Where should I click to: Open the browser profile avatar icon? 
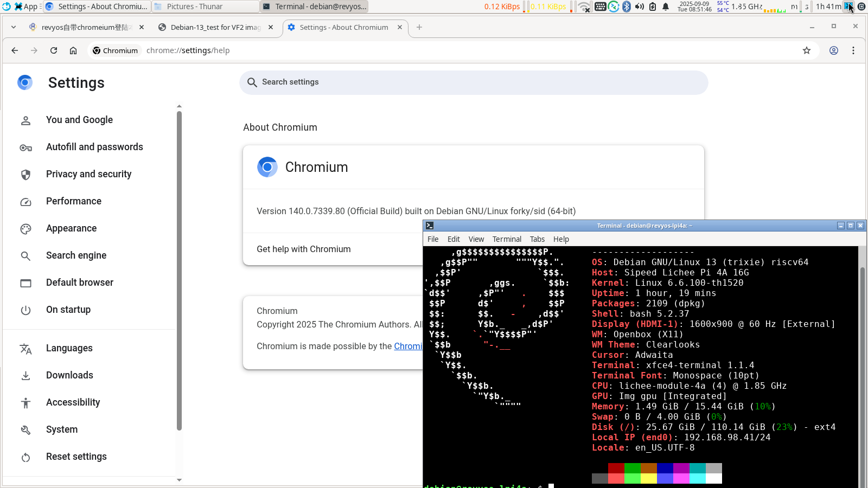[x=834, y=50]
